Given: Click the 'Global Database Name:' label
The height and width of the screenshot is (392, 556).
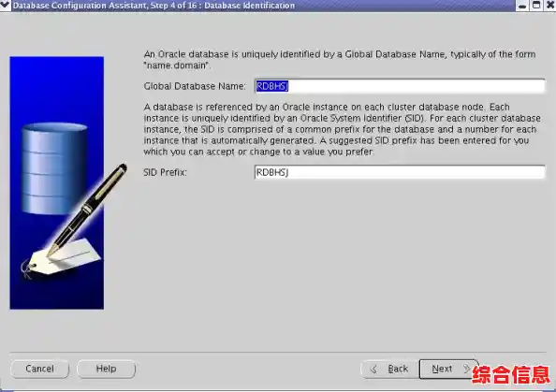Looking at the screenshot, I should pyautogui.click(x=195, y=86).
